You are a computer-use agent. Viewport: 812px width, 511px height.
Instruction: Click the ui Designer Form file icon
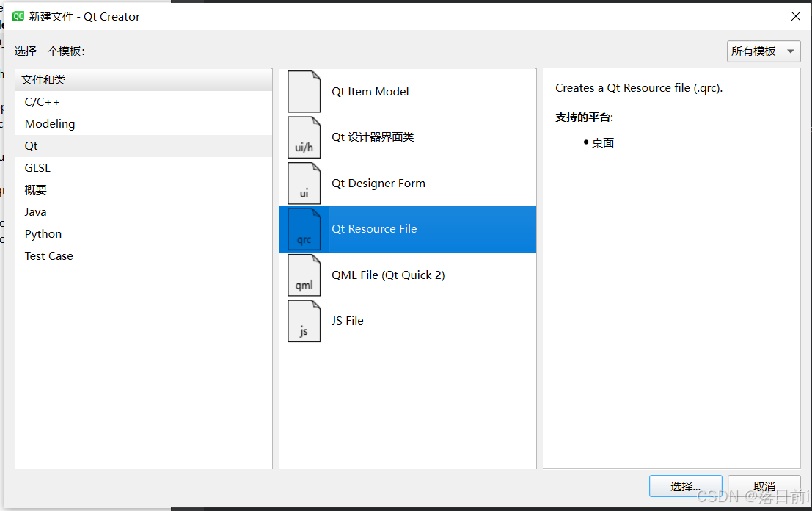point(304,184)
